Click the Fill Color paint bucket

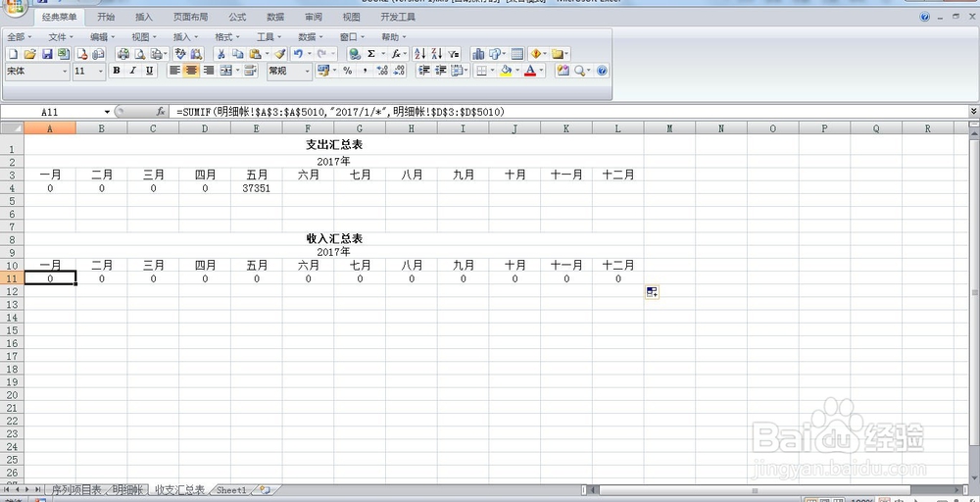[506, 71]
